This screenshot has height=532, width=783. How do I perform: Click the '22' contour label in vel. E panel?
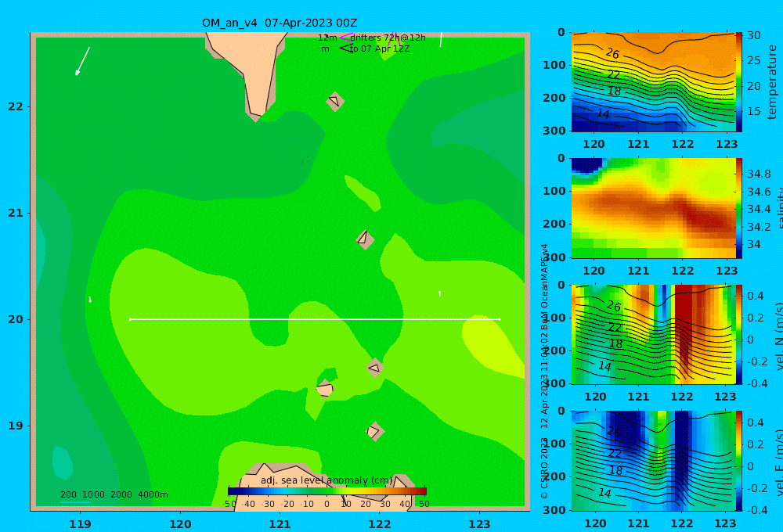[x=614, y=454]
